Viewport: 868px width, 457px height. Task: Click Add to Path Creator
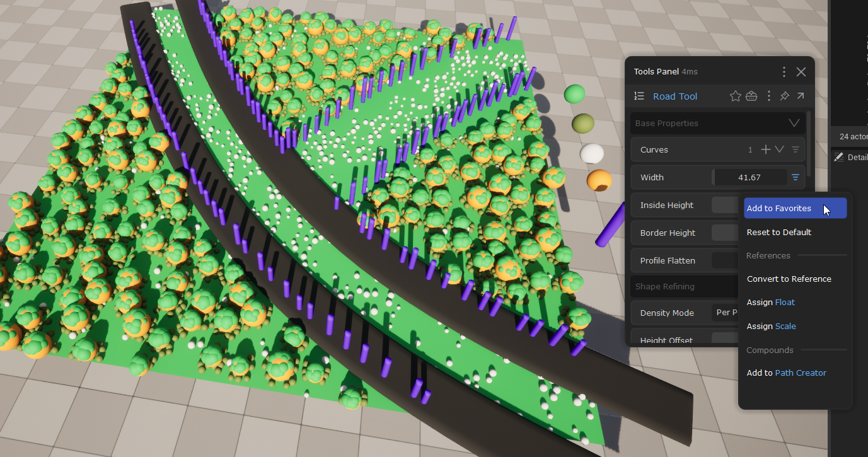[786, 373]
